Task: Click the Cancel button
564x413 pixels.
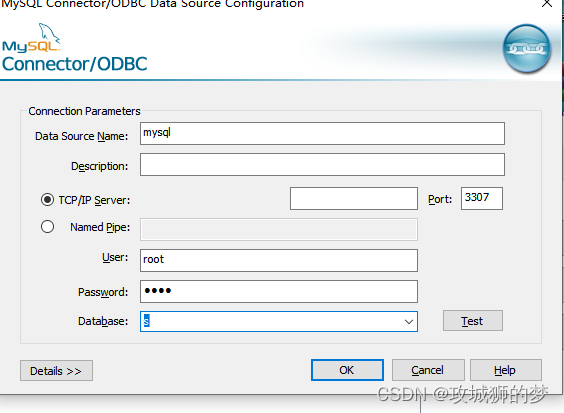Action: pos(428,370)
